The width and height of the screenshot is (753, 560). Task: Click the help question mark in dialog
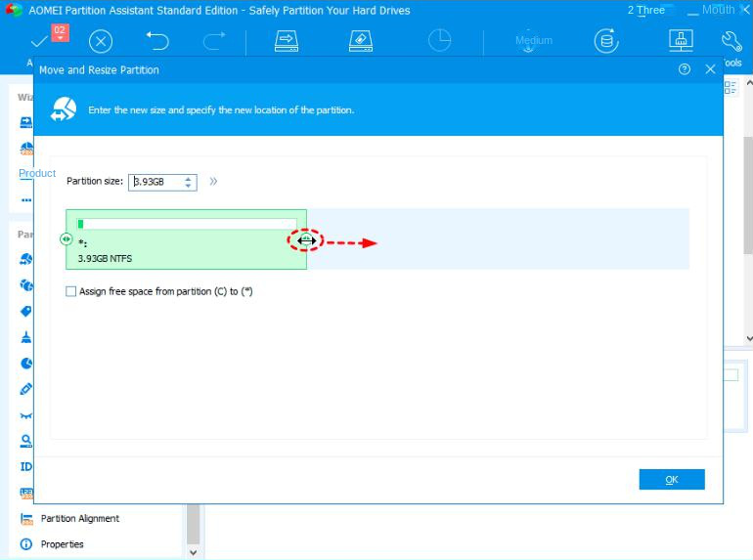pyautogui.click(x=684, y=70)
